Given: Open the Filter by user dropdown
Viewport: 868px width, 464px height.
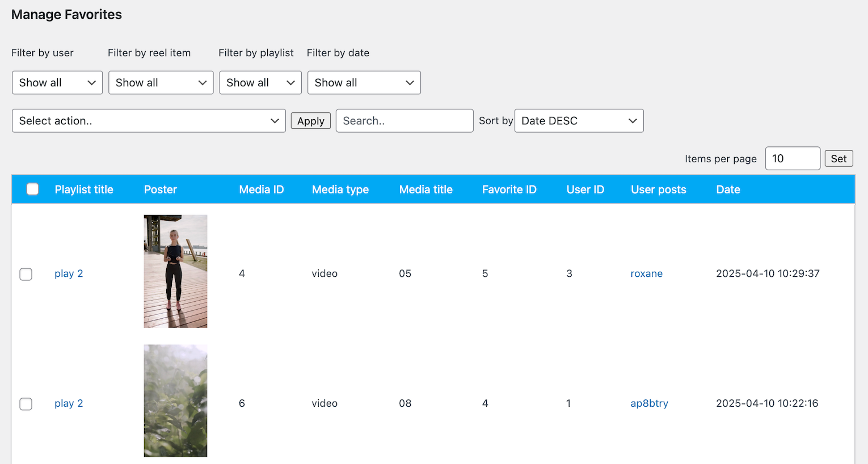Looking at the screenshot, I should (57, 83).
